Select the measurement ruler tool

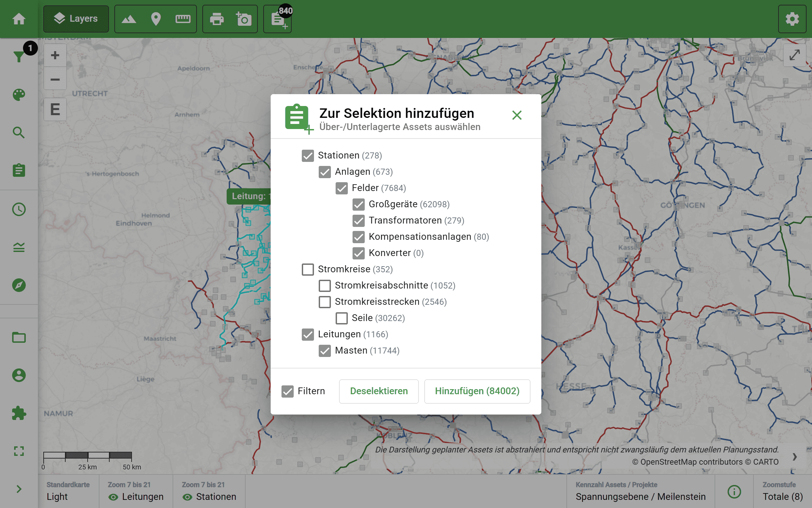[183, 19]
